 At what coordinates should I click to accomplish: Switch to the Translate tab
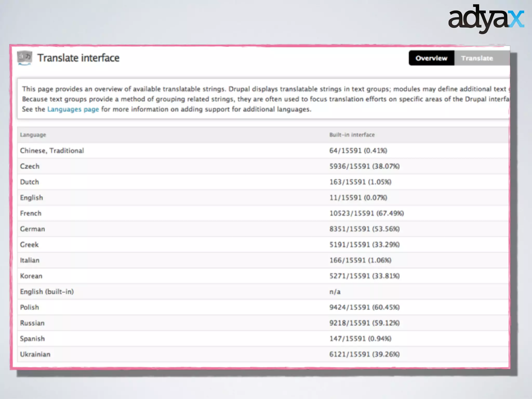coord(477,58)
